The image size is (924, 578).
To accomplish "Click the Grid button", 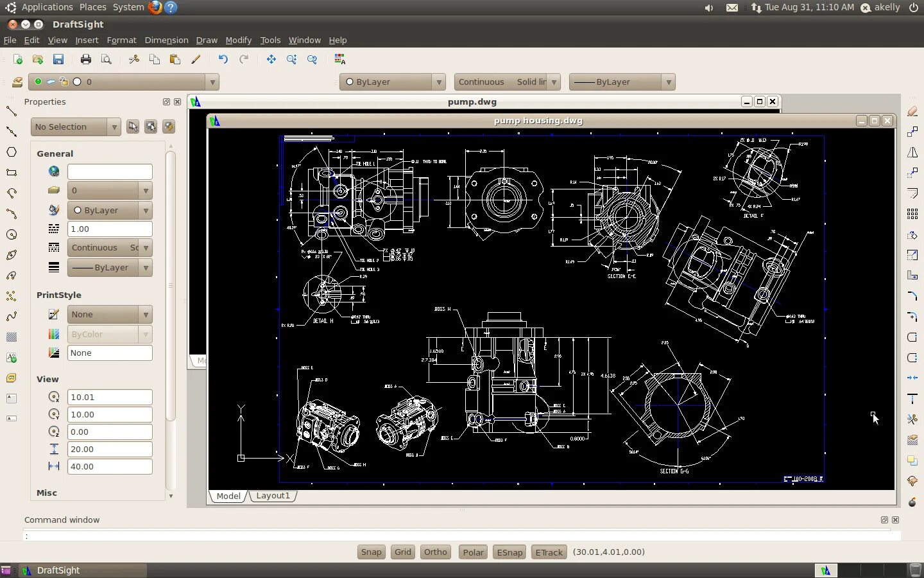I will (x=403, y=552).
